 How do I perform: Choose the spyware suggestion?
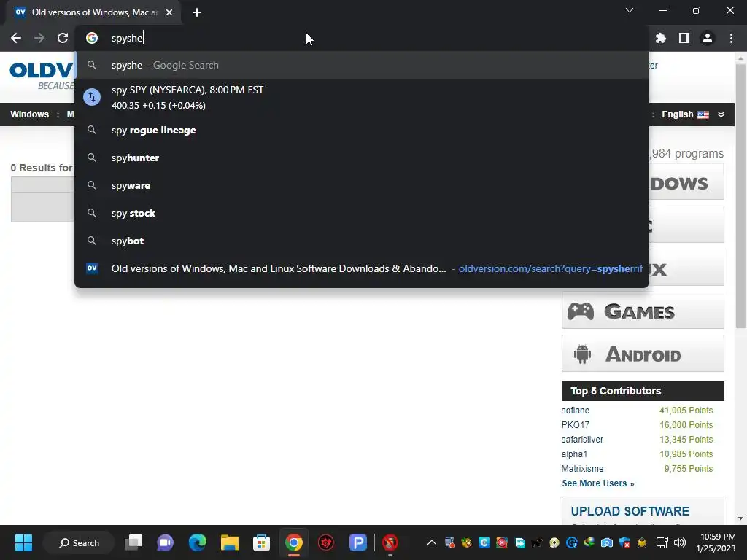click(362, 185)
